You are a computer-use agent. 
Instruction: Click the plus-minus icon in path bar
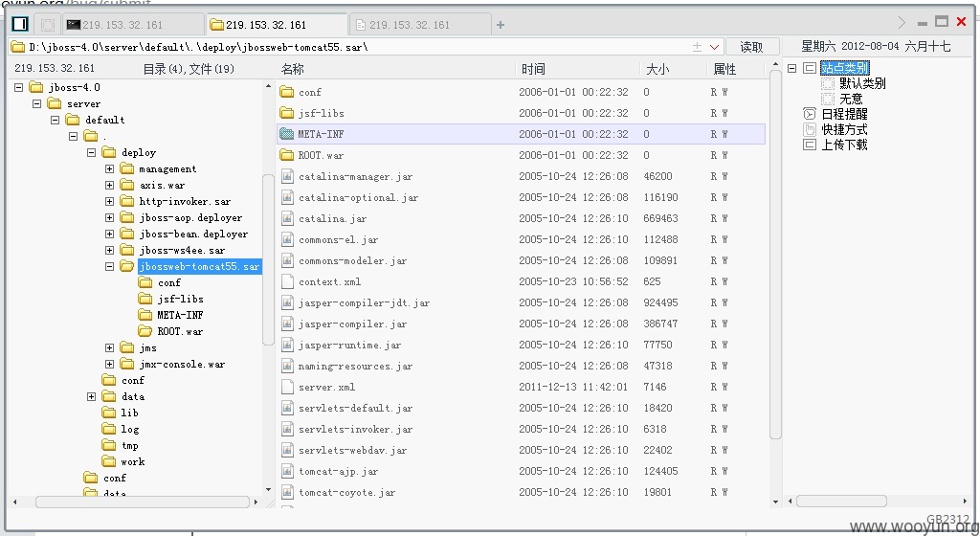697,47
